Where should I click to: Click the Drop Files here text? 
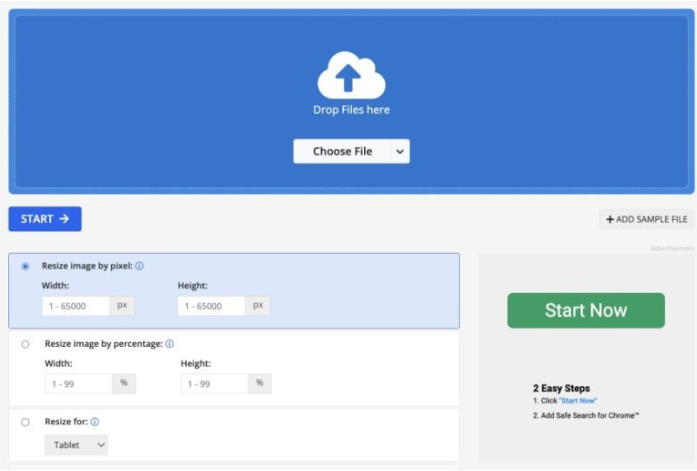(x=351, y=110)
